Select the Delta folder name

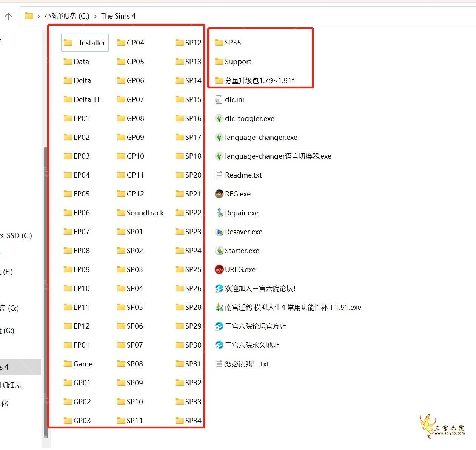click(x=82, y=80)
